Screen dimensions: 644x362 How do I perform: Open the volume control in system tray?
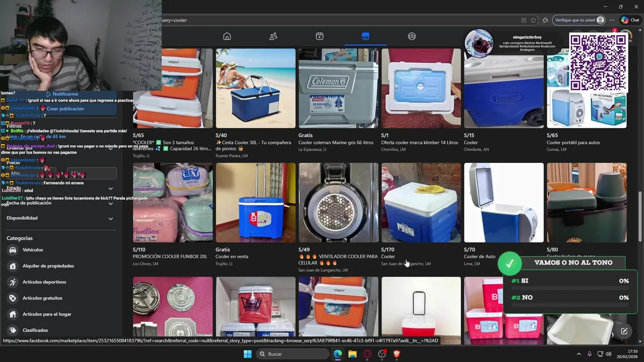click(x=609, y=354)
